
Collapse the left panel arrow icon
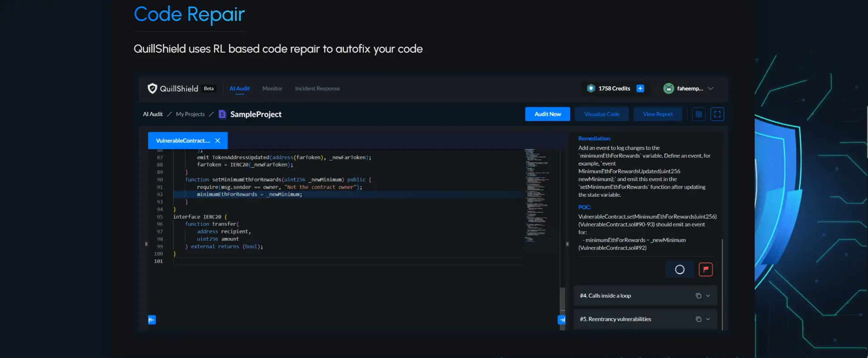[152, 320]
